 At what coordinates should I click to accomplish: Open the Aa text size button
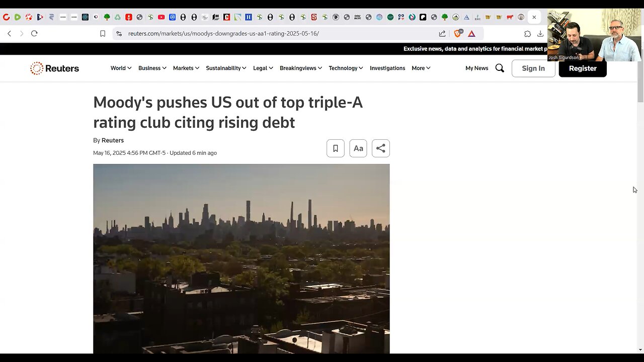(358, 148)
